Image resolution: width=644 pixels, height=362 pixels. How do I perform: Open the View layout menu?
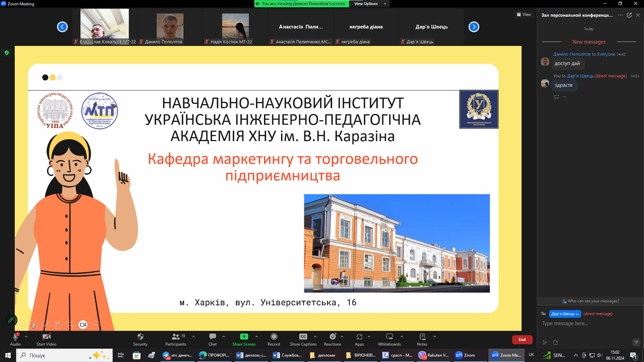pos(524,14)
